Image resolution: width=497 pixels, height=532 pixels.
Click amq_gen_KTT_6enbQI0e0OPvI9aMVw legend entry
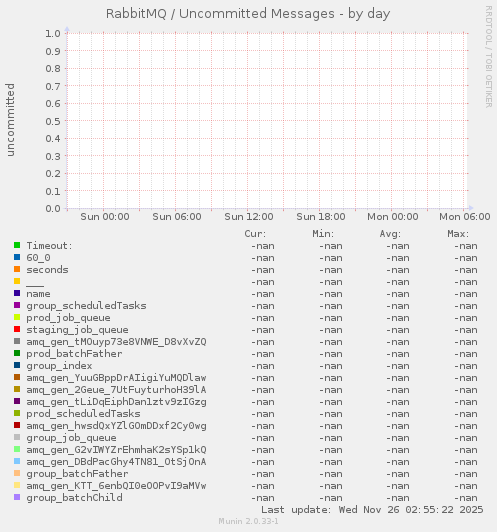pos(116,486)
